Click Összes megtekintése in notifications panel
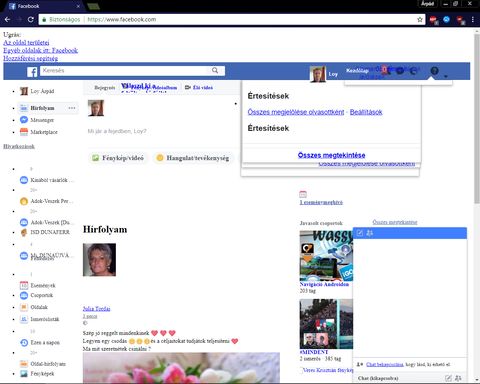The width and height of the screenshot is (480, 384). point(331,155)
